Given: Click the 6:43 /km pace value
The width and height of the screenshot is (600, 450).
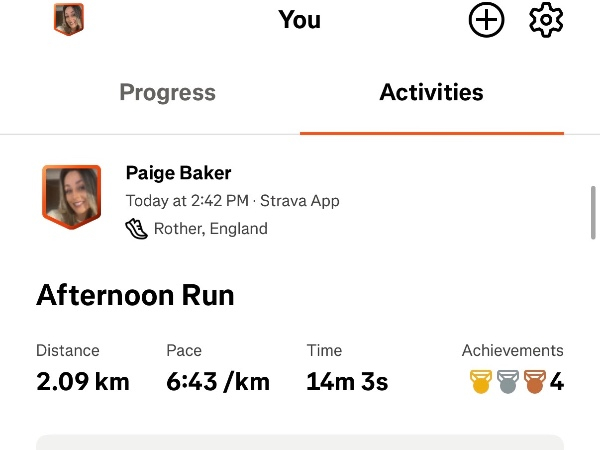Looking at the screenshot, I should pos(217,381).
